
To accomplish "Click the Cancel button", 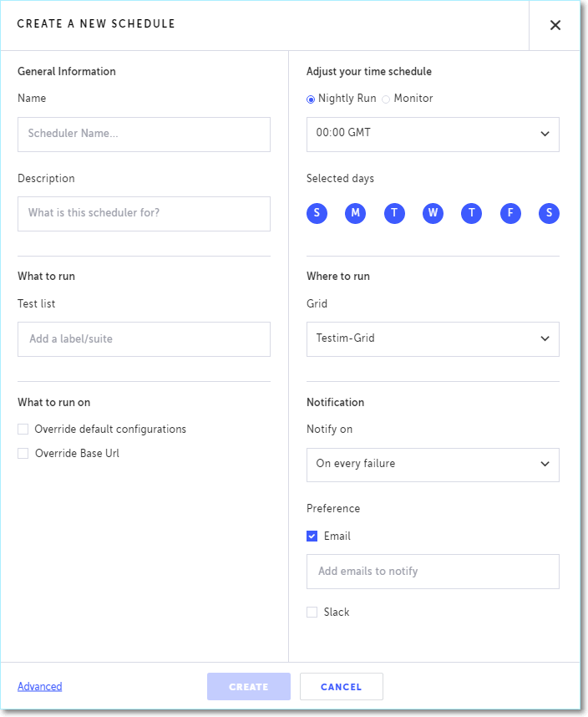I will [342, 686].
